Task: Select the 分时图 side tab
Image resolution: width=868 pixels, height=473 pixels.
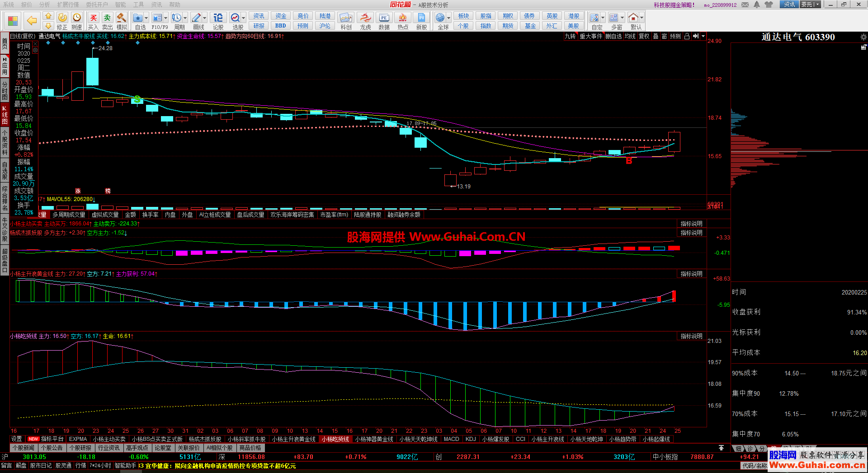Action: (5, 90)
